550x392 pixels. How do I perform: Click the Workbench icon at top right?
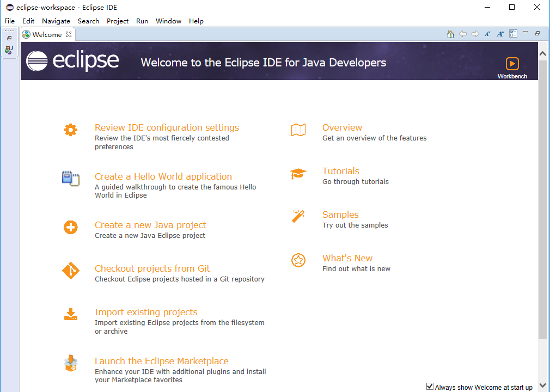(x=512, y=64)
